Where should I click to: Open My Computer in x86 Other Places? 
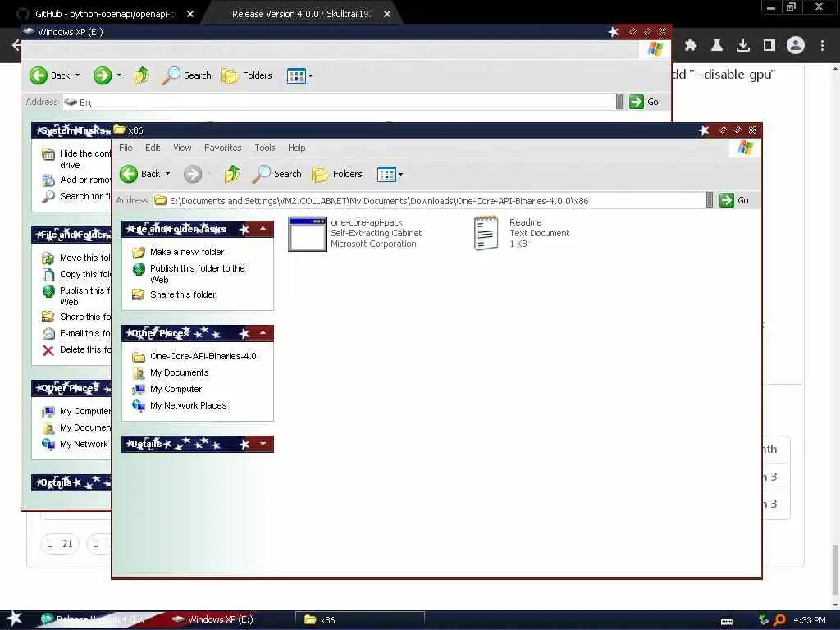pyautogui.click(x=176, y=389)
